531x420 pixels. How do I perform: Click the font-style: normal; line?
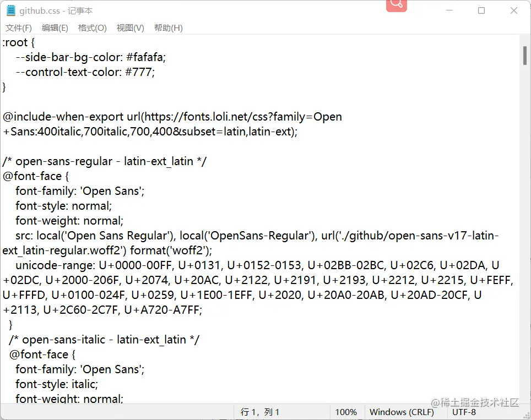[x=64, y=206]
